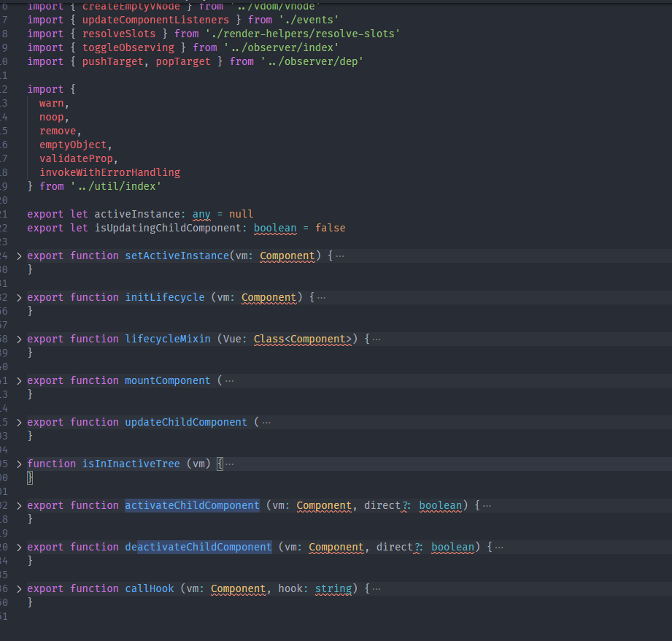Screen dimensions: 672x641
Task: Click the 'false' value
Action: coord(331,228)
